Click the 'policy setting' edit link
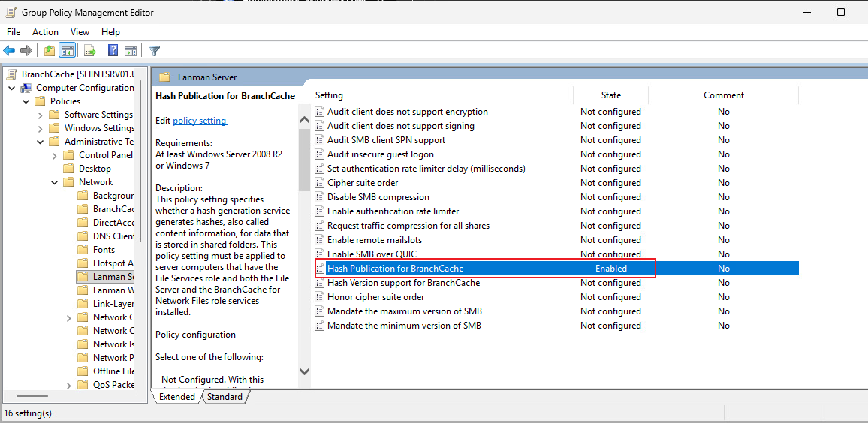Screen dimensions: 868x423 point(200,121)
